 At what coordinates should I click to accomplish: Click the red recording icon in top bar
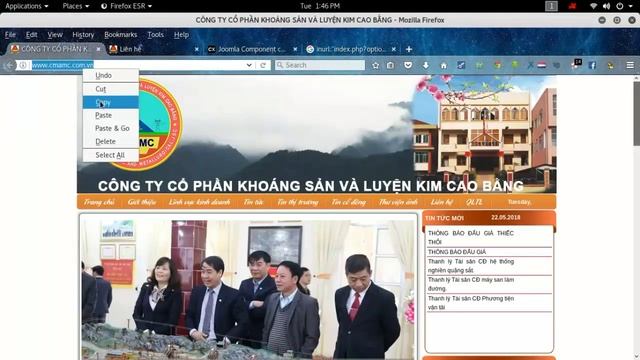(x=572, y=6)
